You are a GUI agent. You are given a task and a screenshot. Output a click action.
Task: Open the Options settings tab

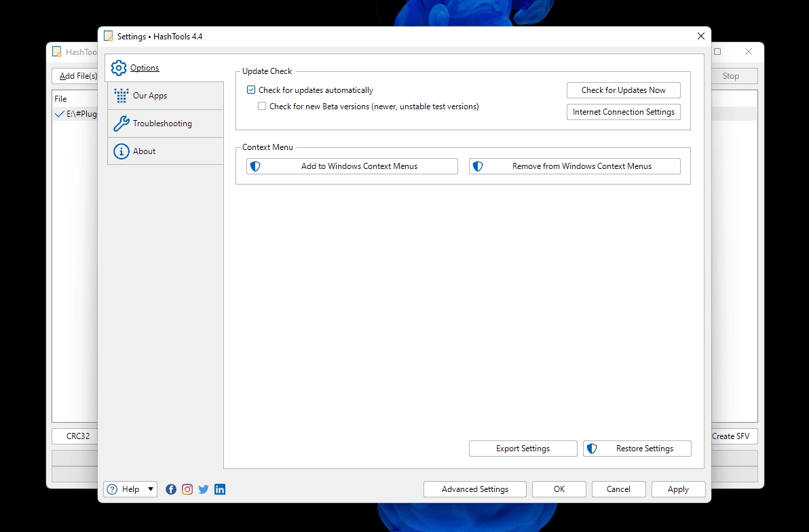(165, 68)
